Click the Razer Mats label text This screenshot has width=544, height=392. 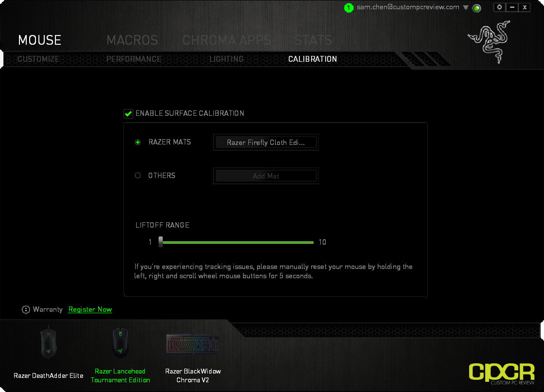click(170, 142)
